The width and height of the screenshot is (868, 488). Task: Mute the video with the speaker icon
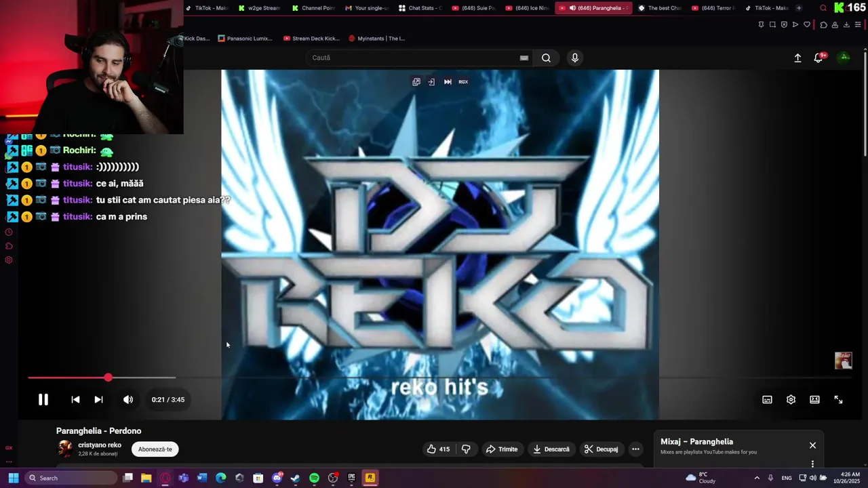pyautogui.click(x=128, y=400)
